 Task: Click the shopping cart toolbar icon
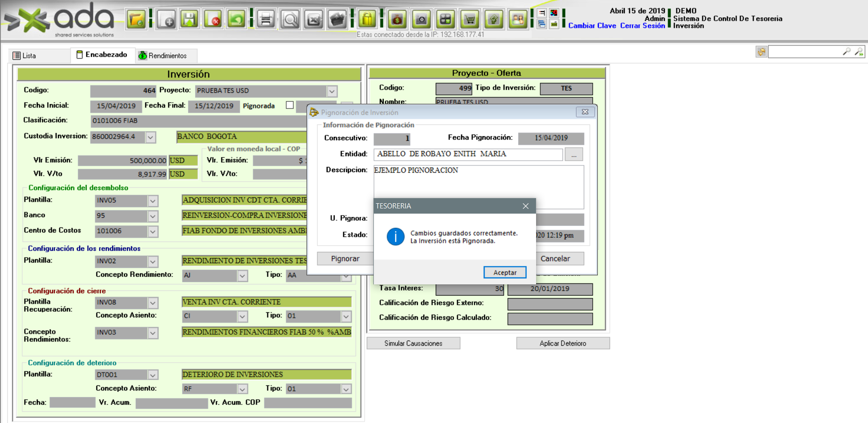(x=470, y=19)
